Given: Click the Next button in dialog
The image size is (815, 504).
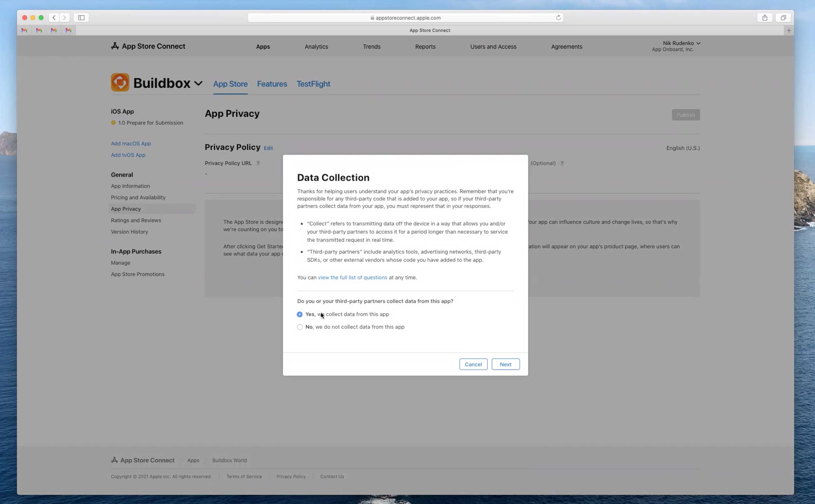Looking at the screenshot, I should point(505,364).
